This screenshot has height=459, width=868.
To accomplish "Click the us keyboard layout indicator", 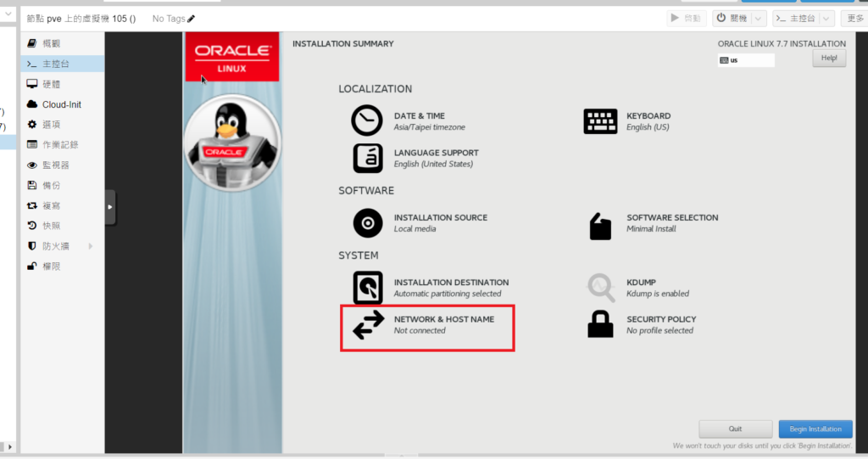I will click(745, 60).
